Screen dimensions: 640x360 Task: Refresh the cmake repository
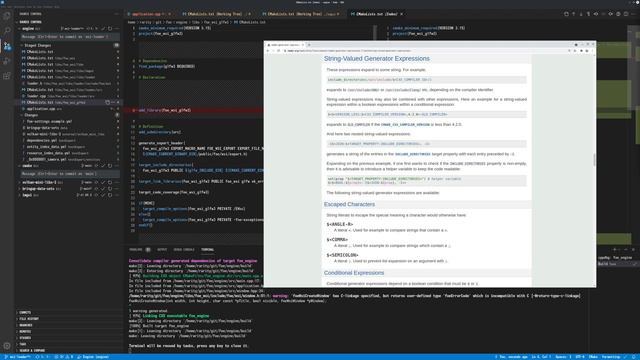[110, 166]
